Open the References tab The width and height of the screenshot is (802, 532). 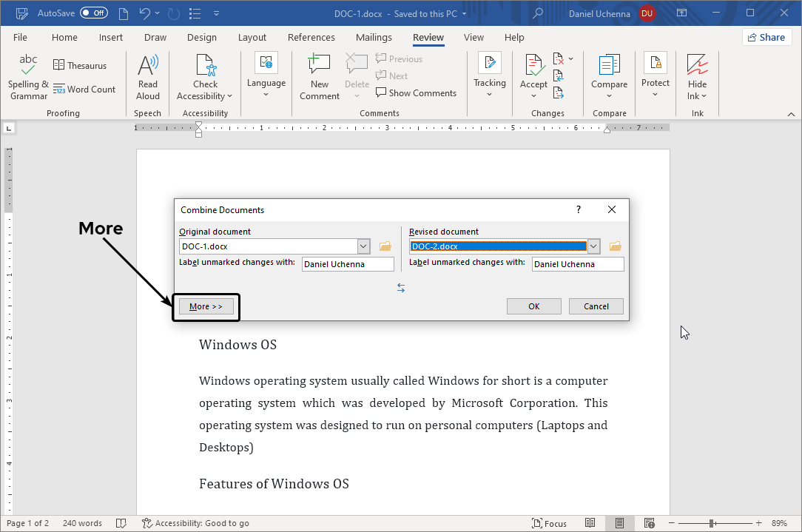coord(311,37)
